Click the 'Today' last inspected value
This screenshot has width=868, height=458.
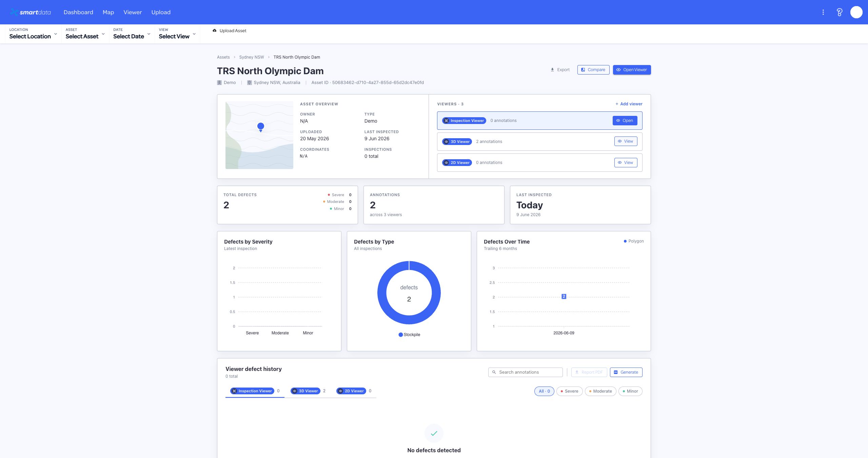[x=529, y=205]
